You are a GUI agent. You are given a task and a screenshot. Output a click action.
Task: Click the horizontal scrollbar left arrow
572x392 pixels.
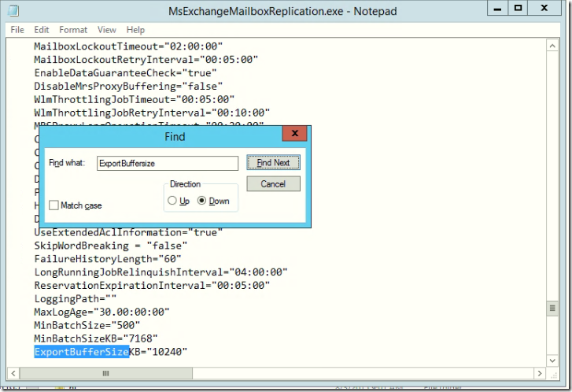coord(13,373)
